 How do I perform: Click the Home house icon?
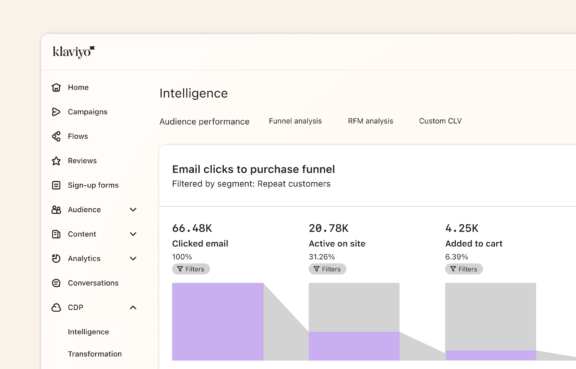pyautogui.click(x=56, y=87)
